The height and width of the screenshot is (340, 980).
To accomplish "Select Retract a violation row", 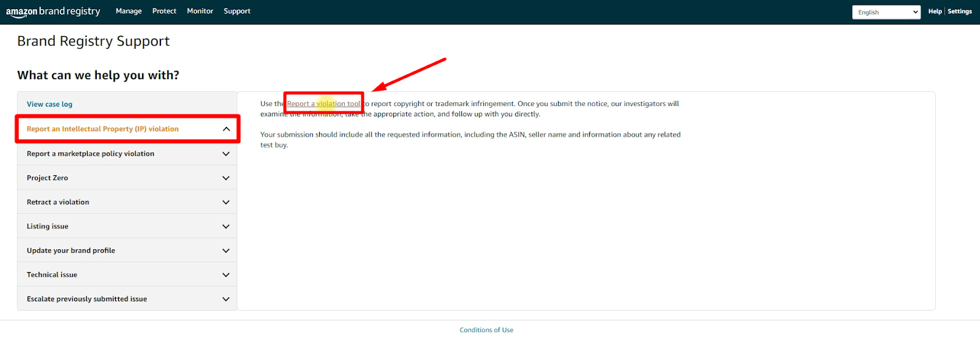I will [127, 202].
